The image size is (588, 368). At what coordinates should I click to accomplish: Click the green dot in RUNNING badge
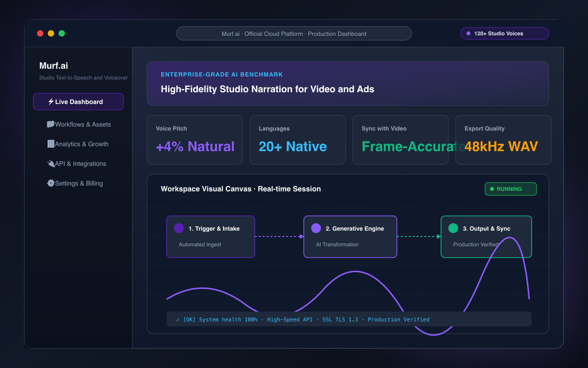(492, 189)
